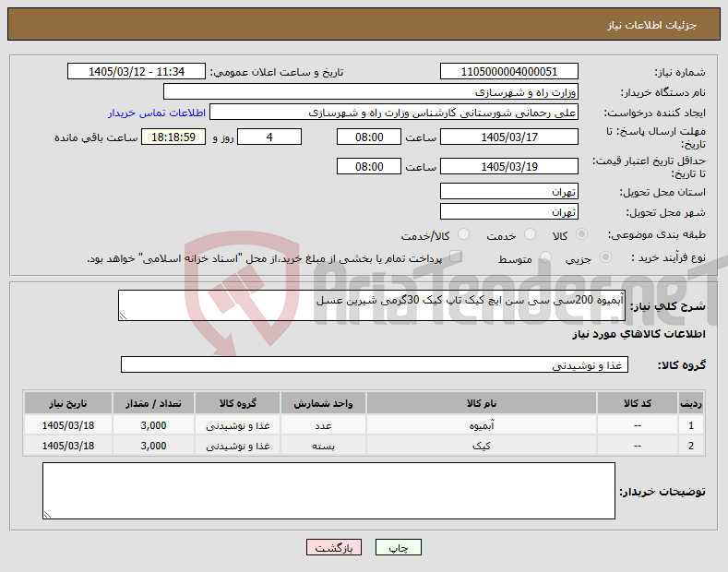Click row number 1 cell
This screenshot has width=728, height=572.
(691, 425)
